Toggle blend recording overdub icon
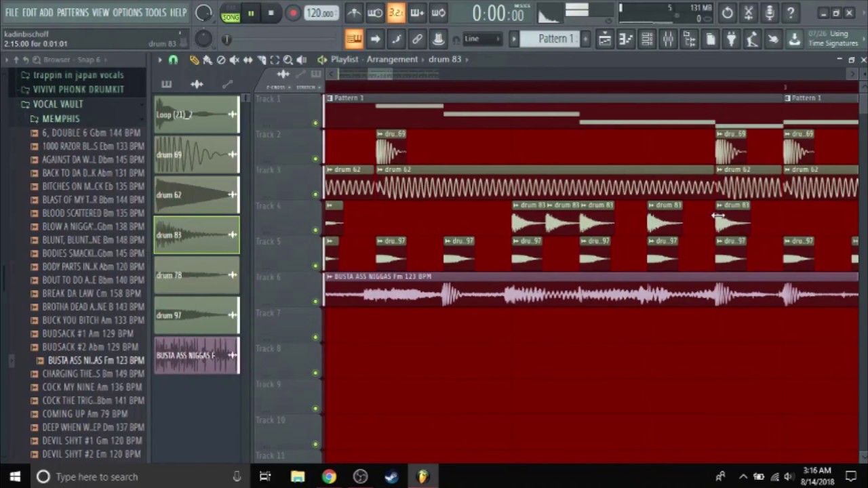The width and height of the screenshot is (868, 488). [x=417, y=12]
